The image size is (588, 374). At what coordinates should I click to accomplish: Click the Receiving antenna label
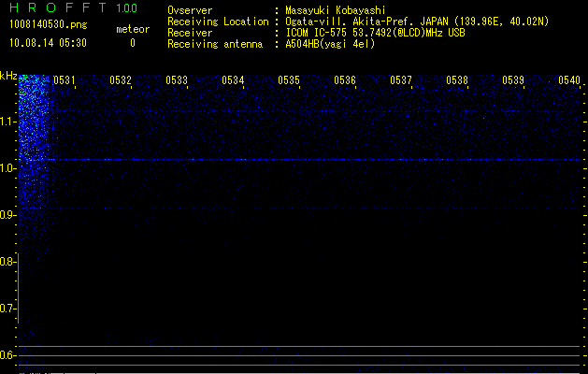215,44
